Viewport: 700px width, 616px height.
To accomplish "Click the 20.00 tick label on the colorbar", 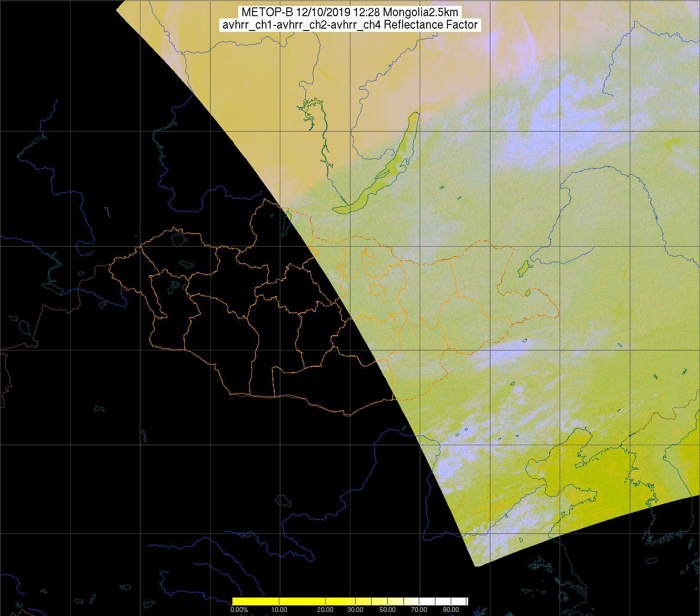I will coord(325,610).
